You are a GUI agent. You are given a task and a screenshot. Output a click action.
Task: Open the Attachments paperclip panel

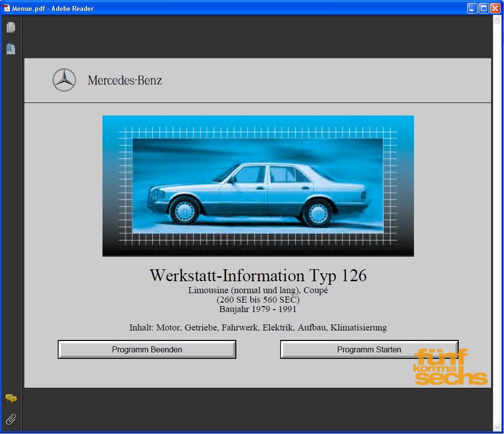[11, 420]
